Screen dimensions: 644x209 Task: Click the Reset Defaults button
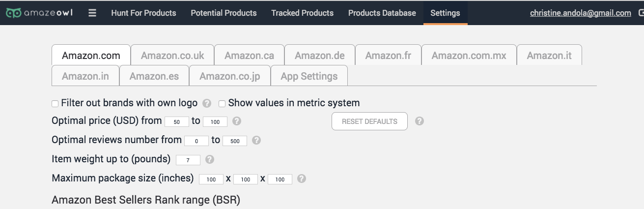pos(369,121)
